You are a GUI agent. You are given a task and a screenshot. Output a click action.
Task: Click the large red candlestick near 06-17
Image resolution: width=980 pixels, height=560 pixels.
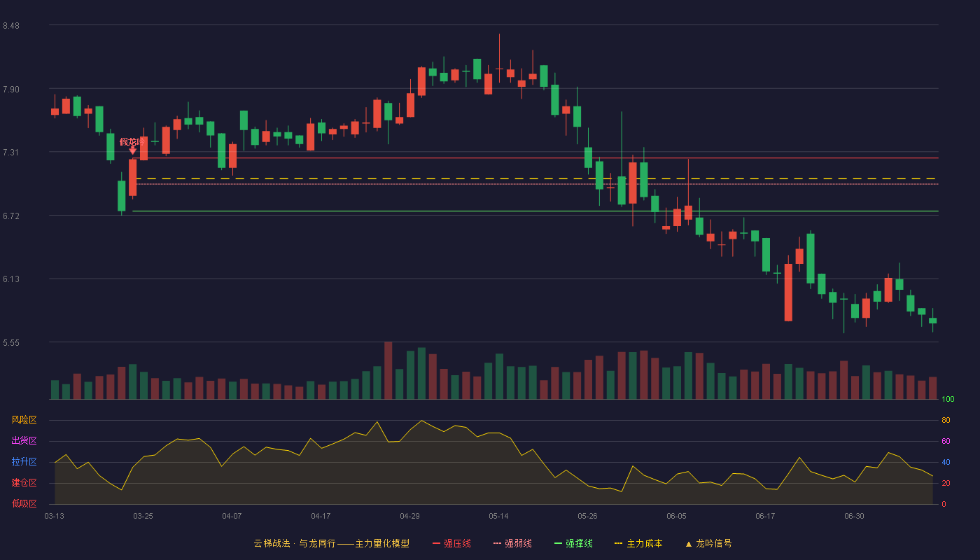click(788, 293)
